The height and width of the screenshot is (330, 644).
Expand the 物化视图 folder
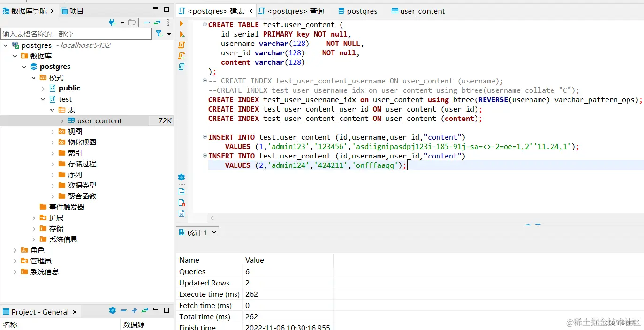tap(53, 142)
